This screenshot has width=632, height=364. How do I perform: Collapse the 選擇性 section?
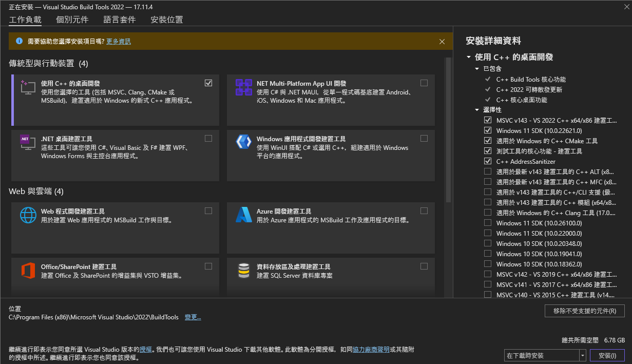[477, 110]
